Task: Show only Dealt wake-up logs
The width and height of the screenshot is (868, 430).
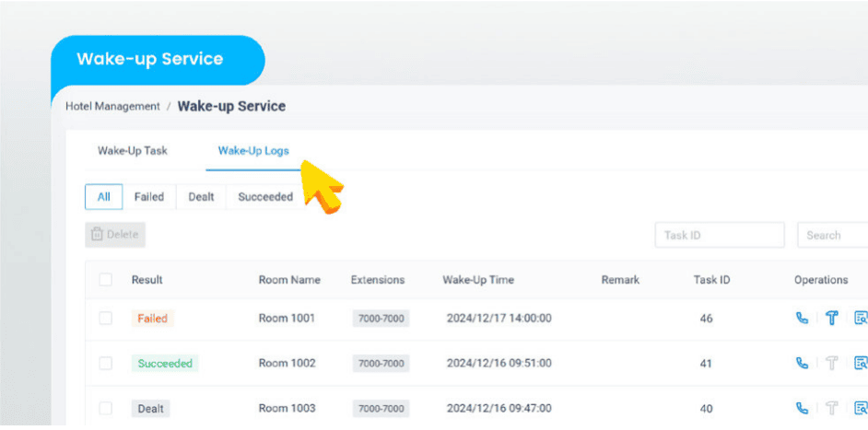Action: pyautogui.click(x=201, y=197)
